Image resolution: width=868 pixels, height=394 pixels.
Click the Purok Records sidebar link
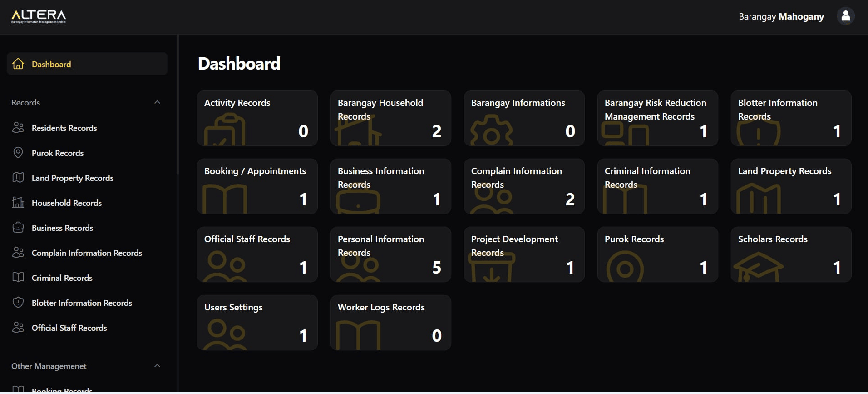58,153
